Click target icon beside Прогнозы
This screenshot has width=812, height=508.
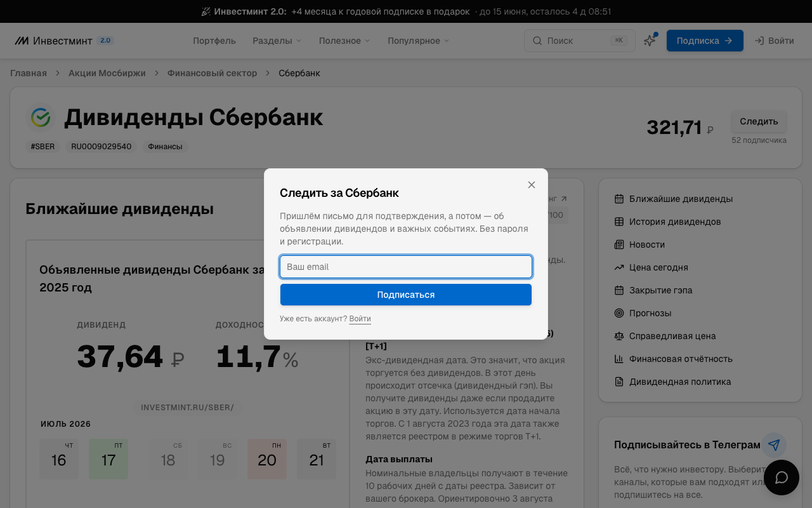[x=619, y=313]
